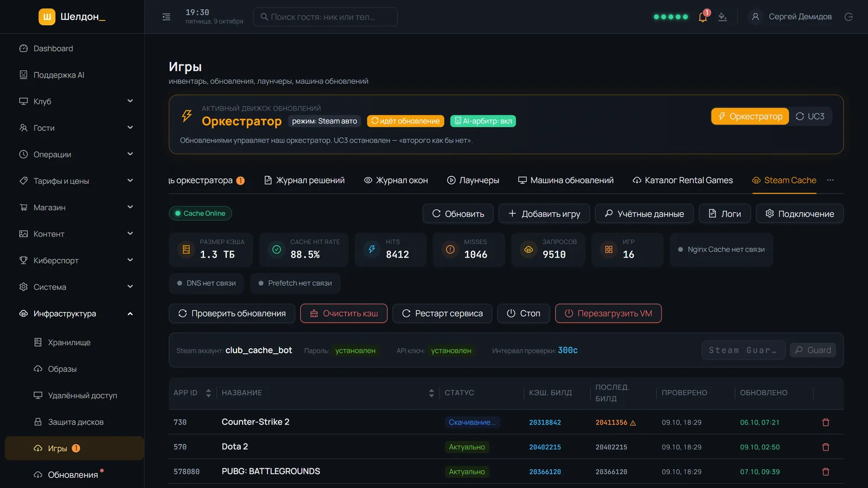
Task: Delete the Counter-Strike 2 row
Action: coord(826,422)
